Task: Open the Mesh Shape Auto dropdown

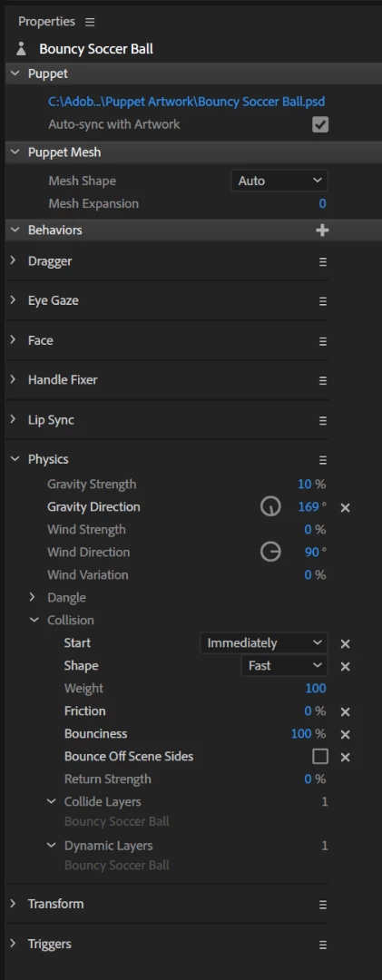Action: [x=279, y=181]
